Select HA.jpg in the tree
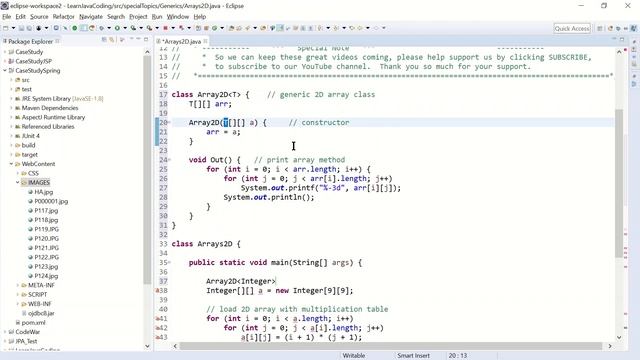This screenshot has height=360, width=640. [44, 192]
